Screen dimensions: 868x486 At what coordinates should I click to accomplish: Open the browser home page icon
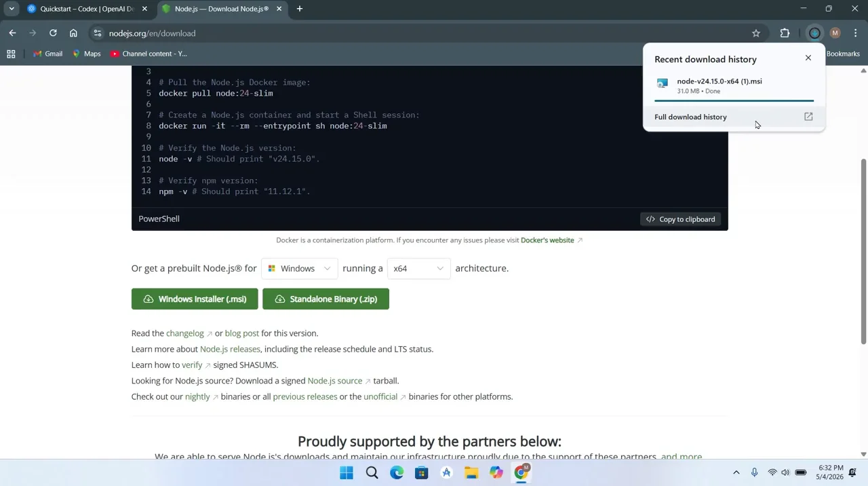click(x=73, y=33)
